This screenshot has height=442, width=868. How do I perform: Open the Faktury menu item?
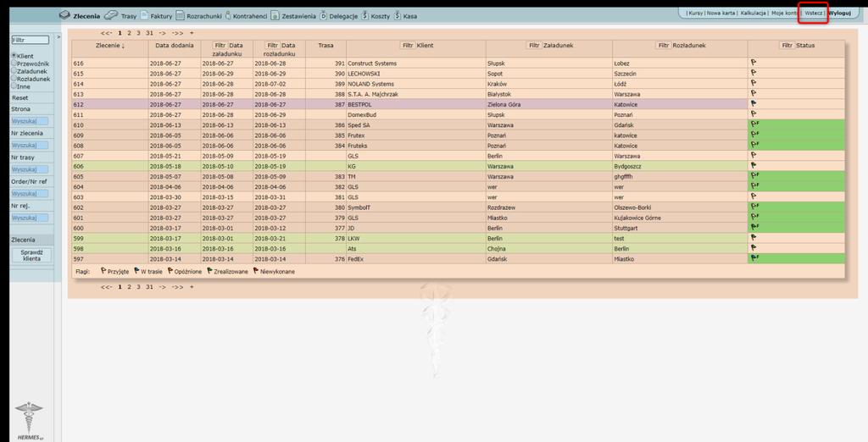click(x=161, y=16)
